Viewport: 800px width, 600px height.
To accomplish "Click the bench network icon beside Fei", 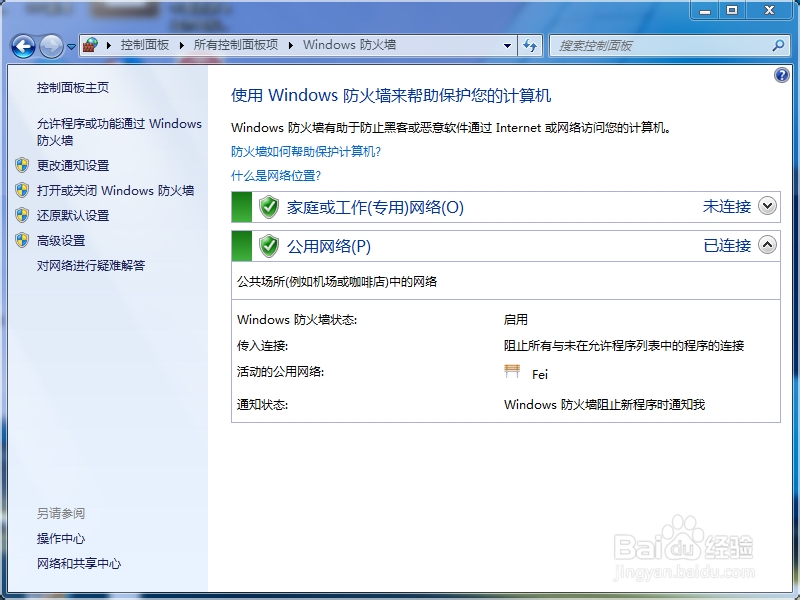I will click(x=512, y=371).
